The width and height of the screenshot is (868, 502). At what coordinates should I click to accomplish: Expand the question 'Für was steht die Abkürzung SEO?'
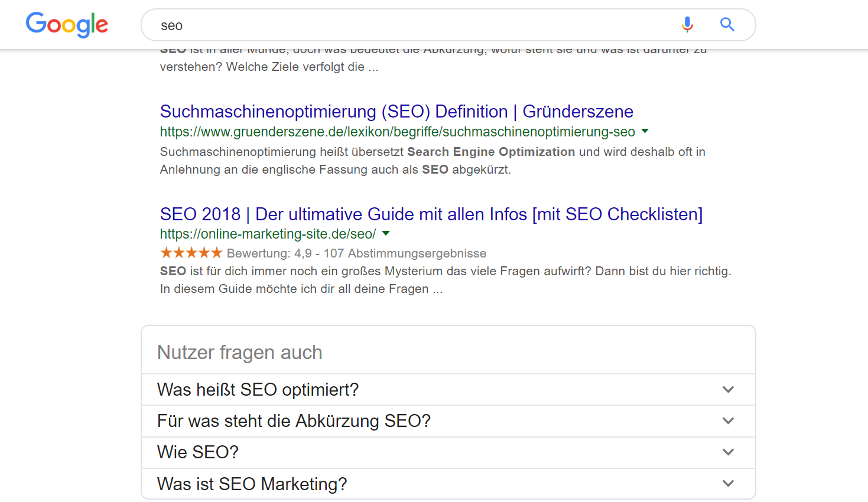tap(294, 420)
